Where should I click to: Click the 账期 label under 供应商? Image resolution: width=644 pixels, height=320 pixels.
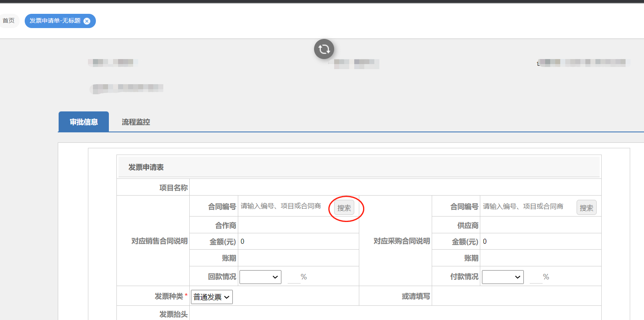click(471, 258)
